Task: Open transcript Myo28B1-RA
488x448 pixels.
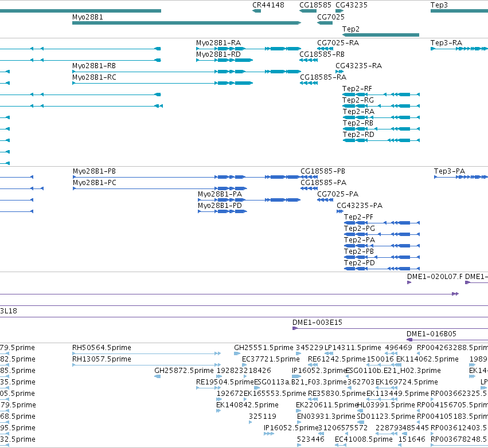Action: click(248, 49)
